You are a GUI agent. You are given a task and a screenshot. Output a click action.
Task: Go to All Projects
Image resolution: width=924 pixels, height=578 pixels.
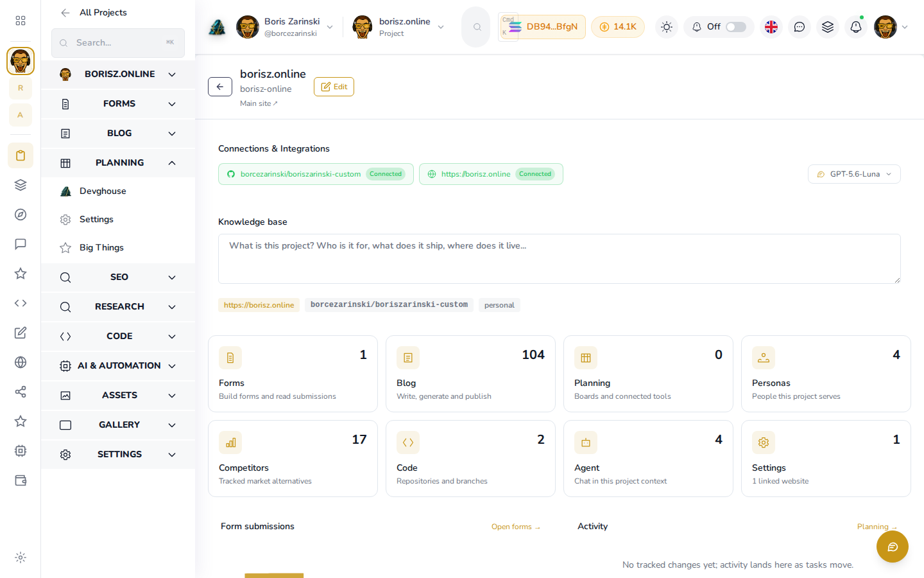pyautogui.click(x=94, y=13)
